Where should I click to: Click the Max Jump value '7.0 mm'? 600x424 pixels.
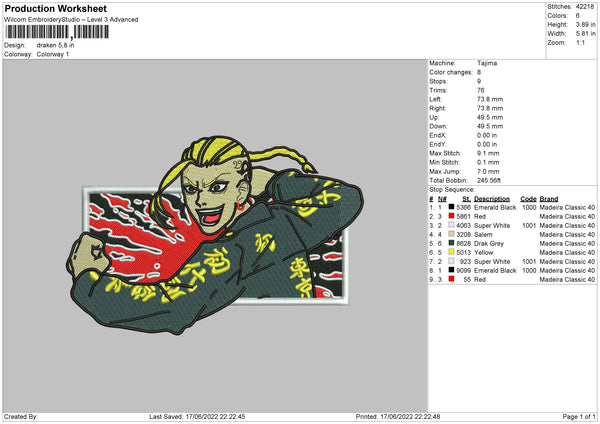pyautogui.click(x=488, y=171)
